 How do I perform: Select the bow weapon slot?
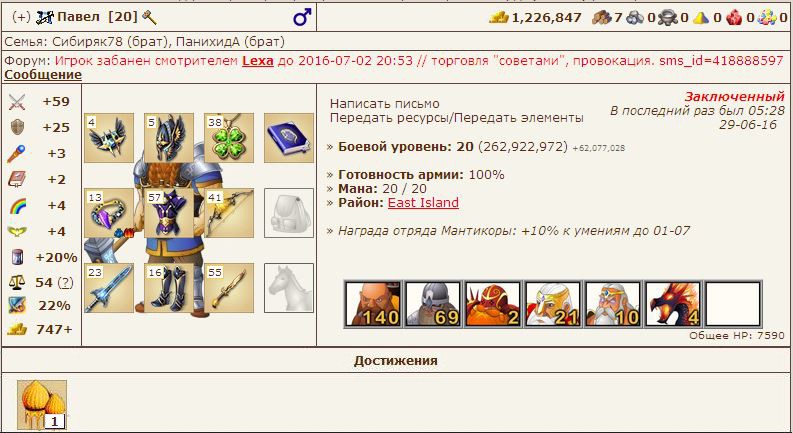[229, 213]
